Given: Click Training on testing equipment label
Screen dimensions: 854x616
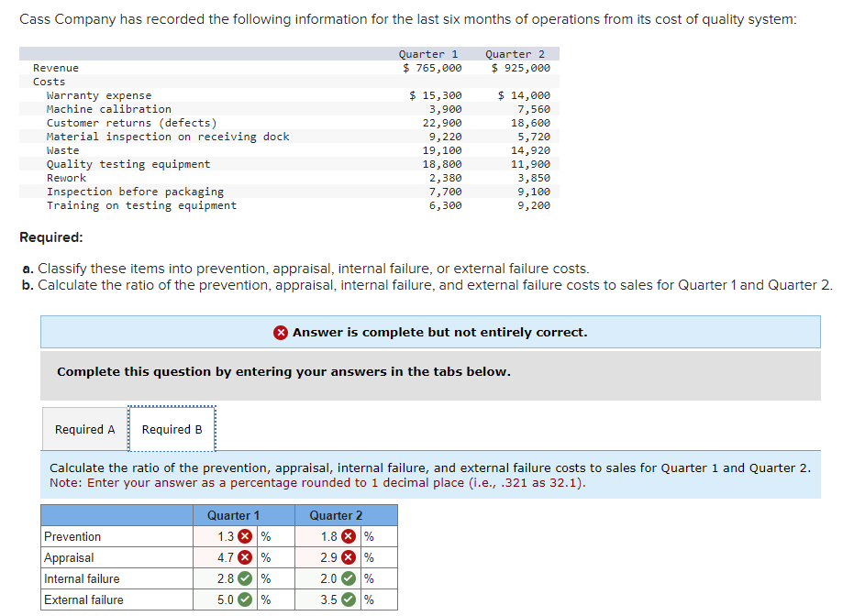Looking at the screenshot, I should coord(141,205).
